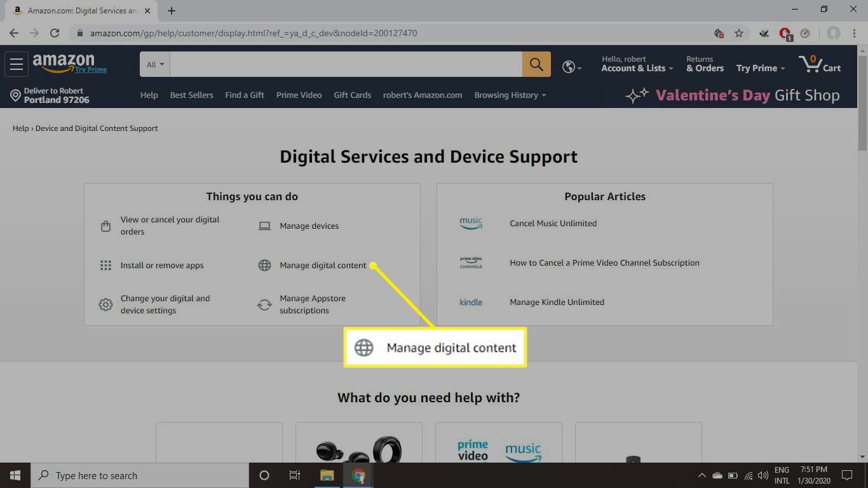The width and height of the screenshot is (868, 488).
Task: Go back using browser back arrow
Action: tap(14, 33)
